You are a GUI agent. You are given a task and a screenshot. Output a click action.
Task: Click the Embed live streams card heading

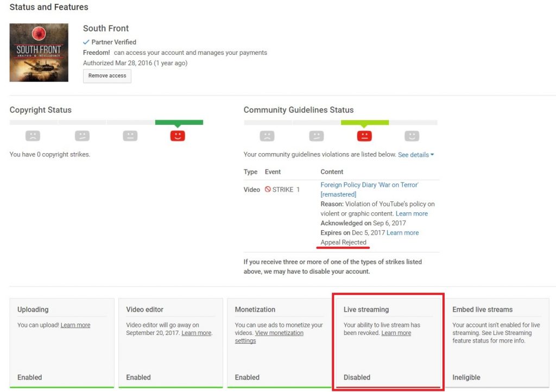(482, 309)
